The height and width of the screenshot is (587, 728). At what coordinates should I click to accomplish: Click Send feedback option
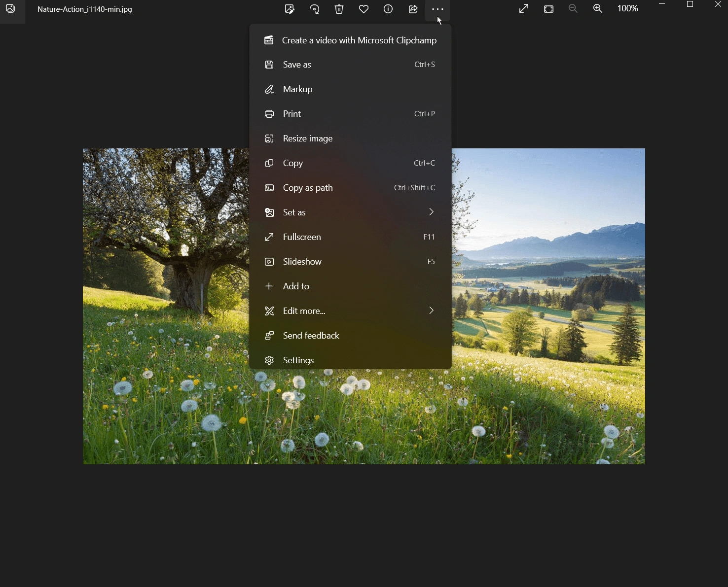pos(350,336)
